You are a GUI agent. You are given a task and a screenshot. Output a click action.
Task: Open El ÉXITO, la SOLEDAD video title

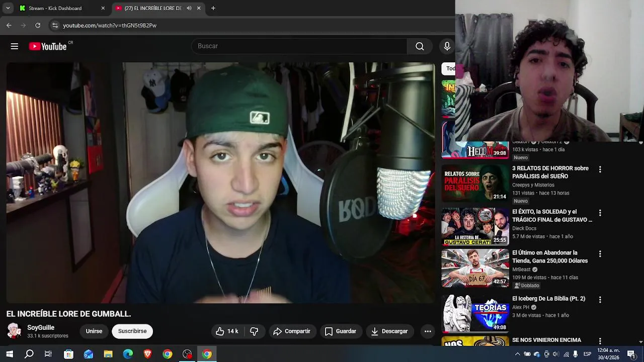click(x=552, y=216)
